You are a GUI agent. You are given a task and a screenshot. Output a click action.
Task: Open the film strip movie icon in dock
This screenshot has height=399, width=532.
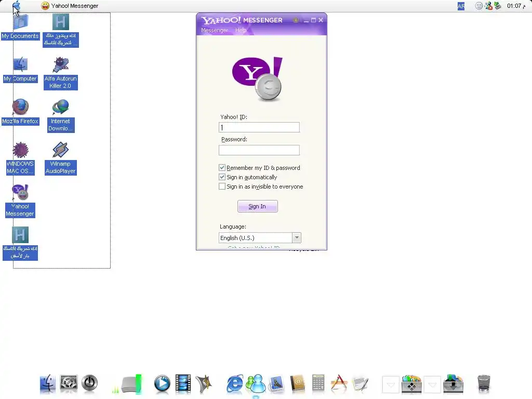point(183,384)
